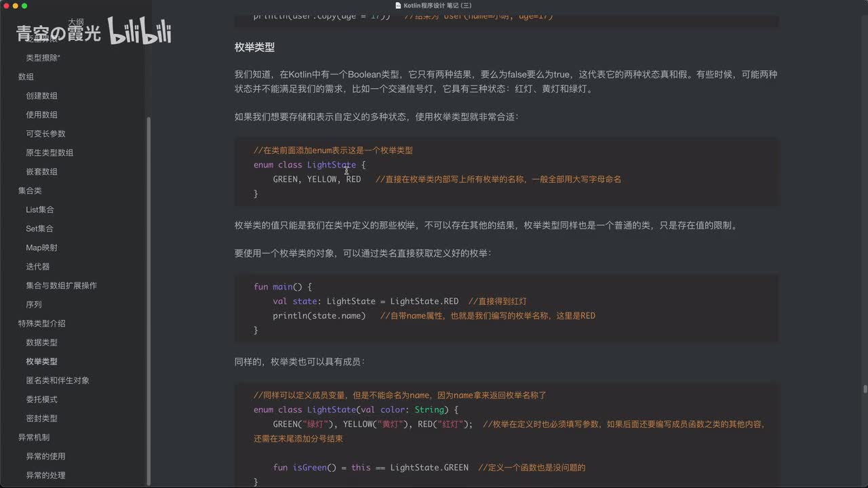
Task: Click the 枚举类型 heading in the document
Action: (x=254, y=47)
